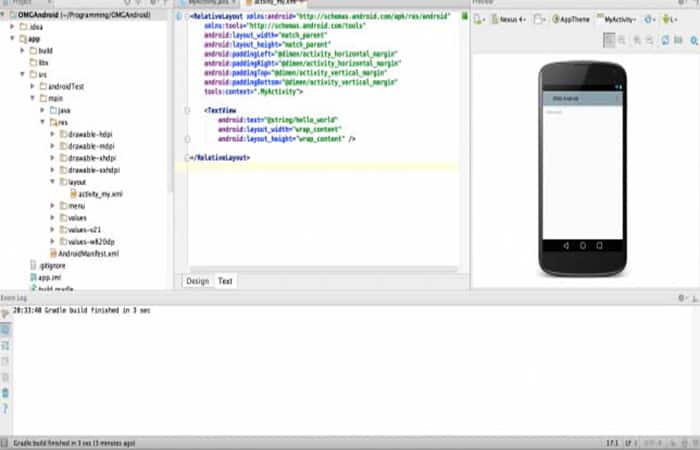The image size is (700, 450).
Task: Expand the .idea folder
Action: pyautogui.click(x=12, y=27)
